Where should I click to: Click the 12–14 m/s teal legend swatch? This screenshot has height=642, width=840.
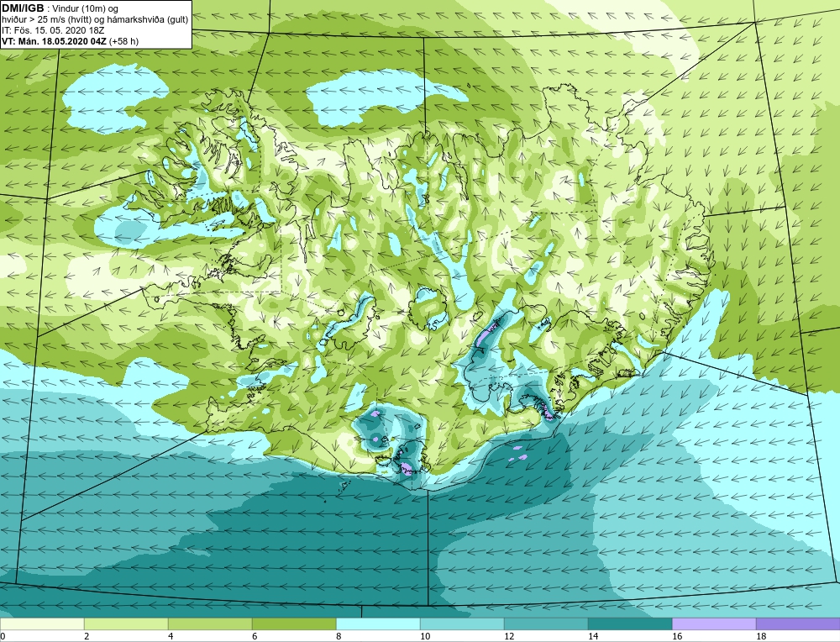546,624
